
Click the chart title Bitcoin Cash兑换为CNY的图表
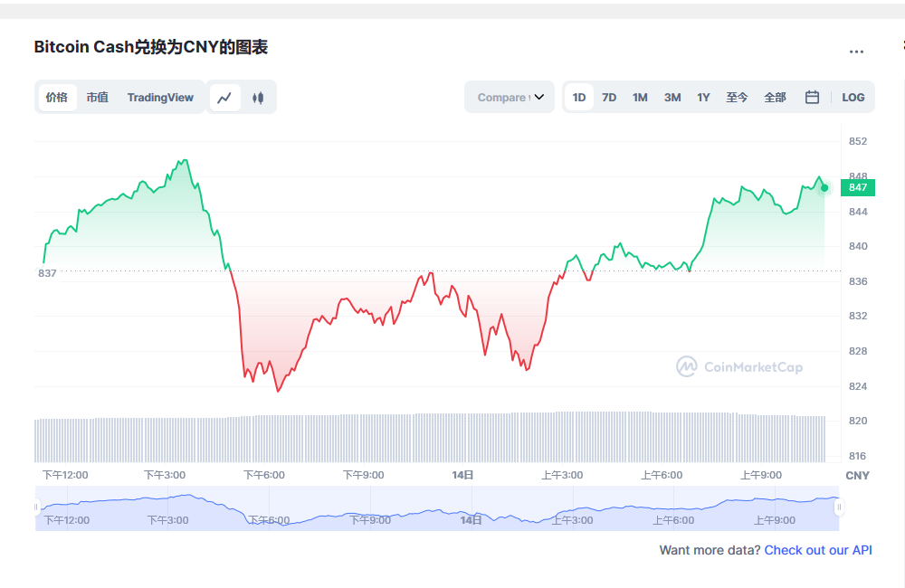(x=150, y=47)
